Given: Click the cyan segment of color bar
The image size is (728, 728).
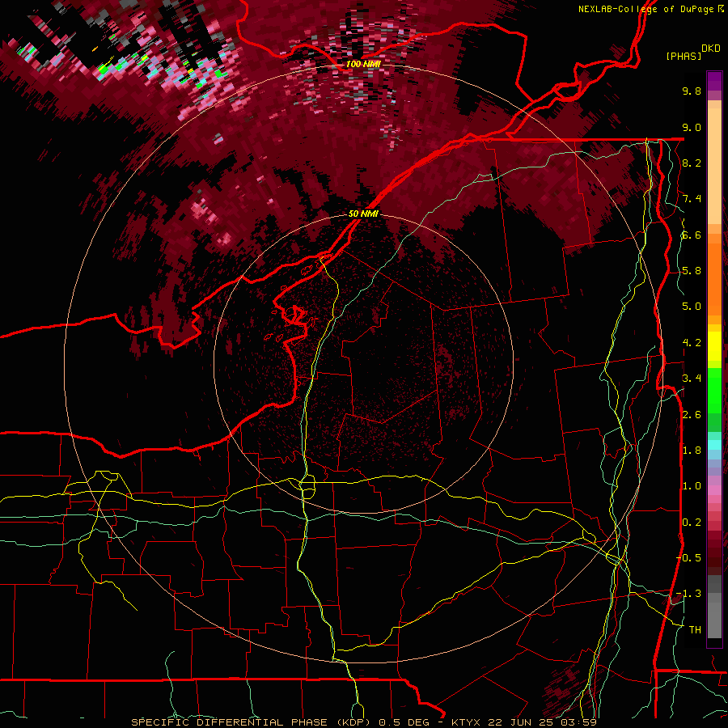Looking at the screenshot, I should tap(714, 444).
